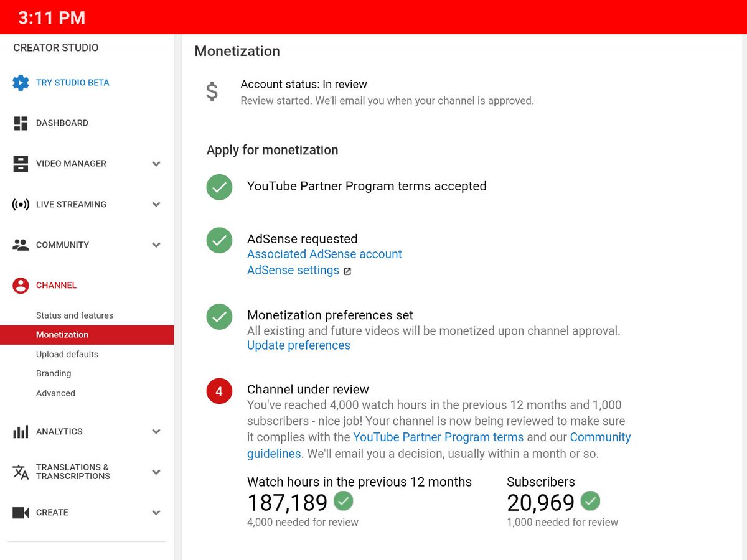Click green checkmark for Monetization preferences set
Screen dimensions: 747x560
click(x=219, y=317)
